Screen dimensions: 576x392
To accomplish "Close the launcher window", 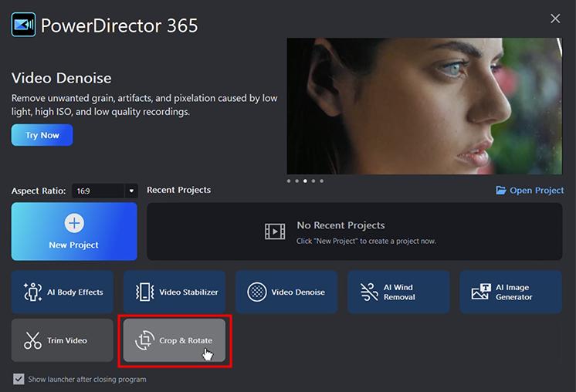I will [x=555, y=19].
